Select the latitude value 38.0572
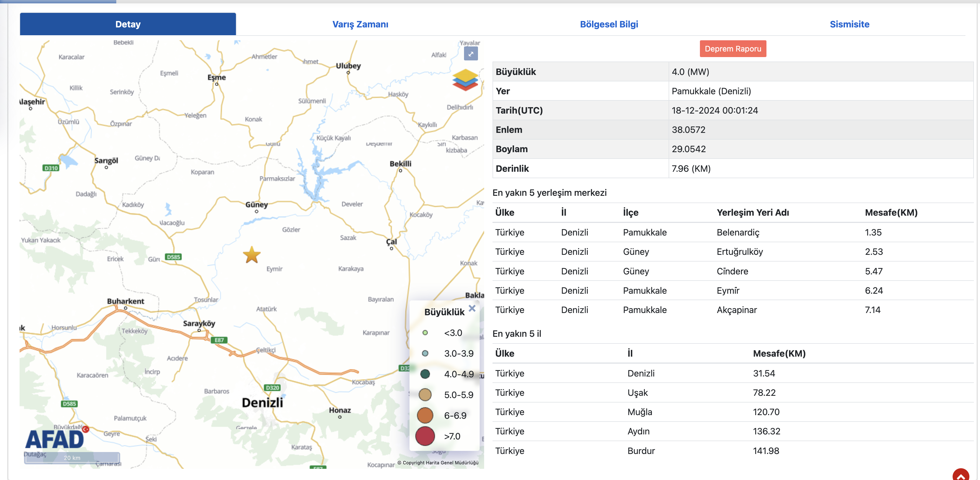The height and width of the screenshot is (480, 980). pos(688,130)
